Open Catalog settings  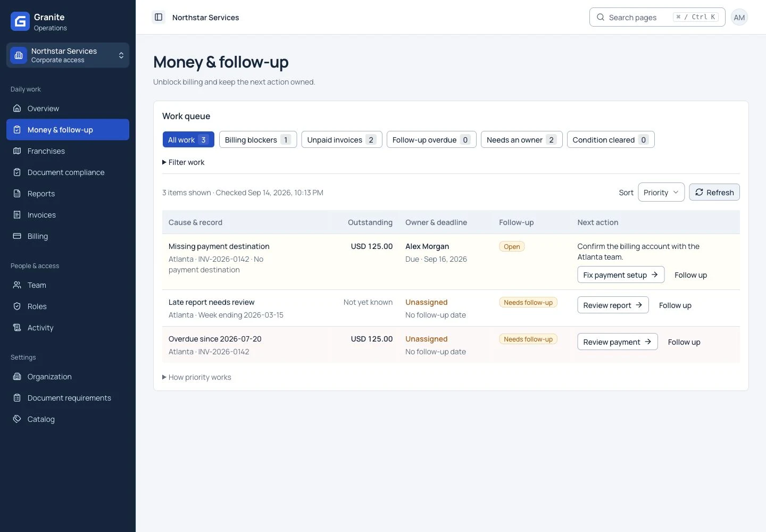68,419
